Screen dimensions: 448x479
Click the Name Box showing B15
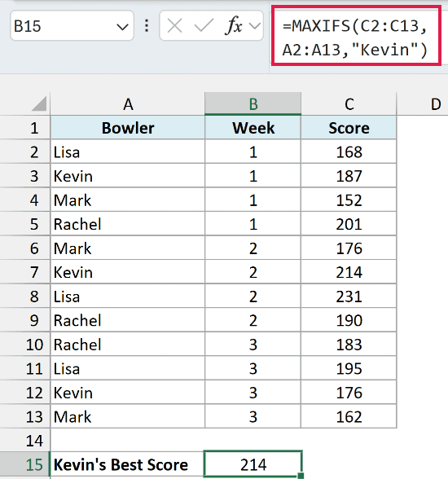tap(72, 26)
